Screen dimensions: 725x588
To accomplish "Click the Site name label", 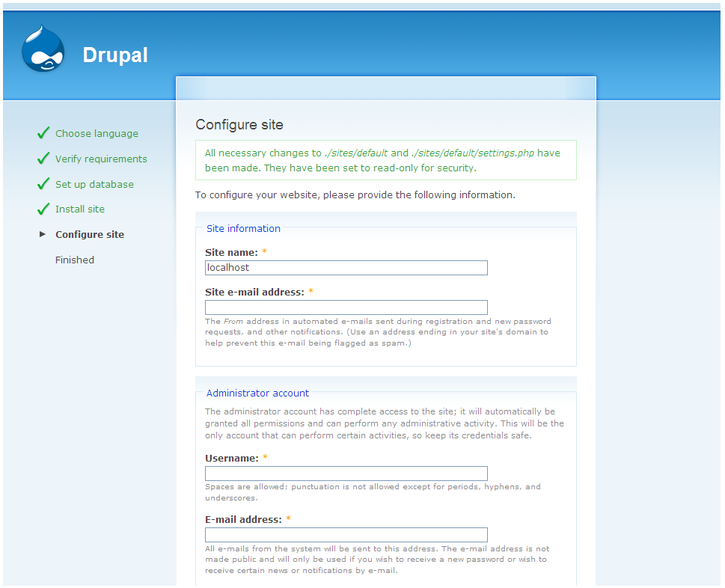I will pyautogui.click(x=231, y=252).
